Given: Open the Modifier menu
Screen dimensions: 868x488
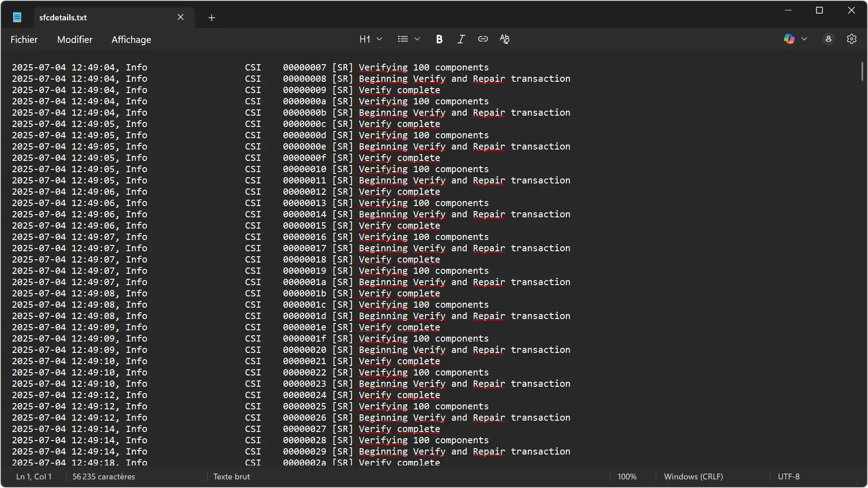Looking at the screenshot, I should coord(75,39).
